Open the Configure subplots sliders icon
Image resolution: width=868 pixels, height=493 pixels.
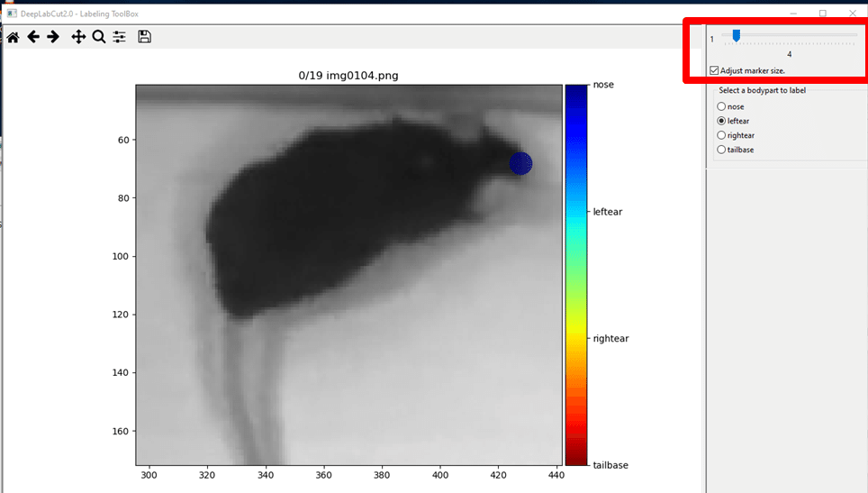[119, 37]
